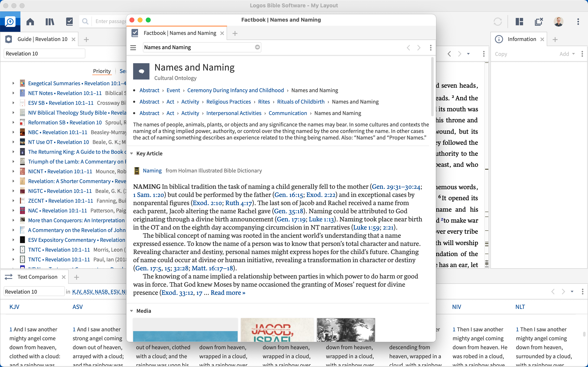Image resolution: width=588 pixels, height=367 pixels.
Task: Click the swap icon beside Text Comparison
Action: click(8, 277)
